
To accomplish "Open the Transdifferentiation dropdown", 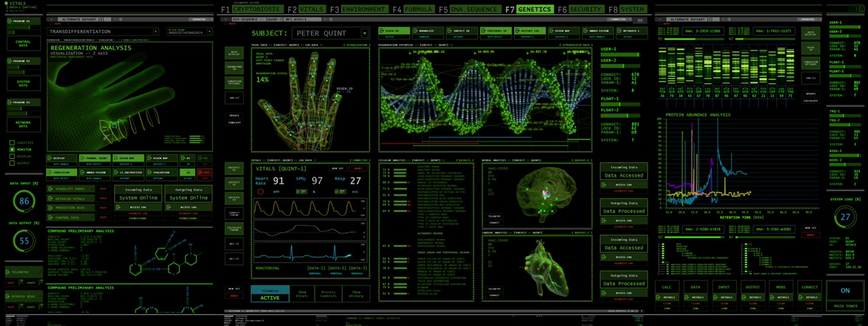I will click(155, 31).
